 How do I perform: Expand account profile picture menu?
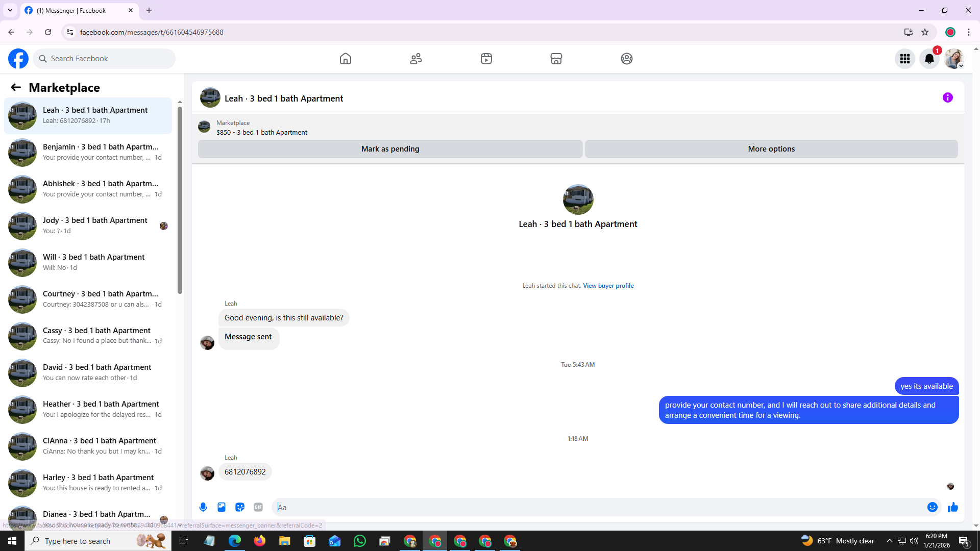click(x=953, y=59)
